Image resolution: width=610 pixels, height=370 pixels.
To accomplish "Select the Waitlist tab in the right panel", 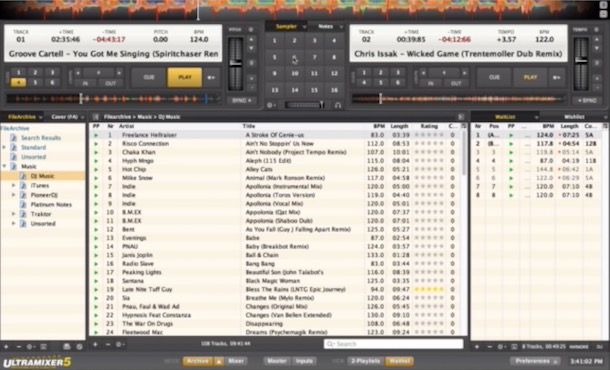I will 505,117.
